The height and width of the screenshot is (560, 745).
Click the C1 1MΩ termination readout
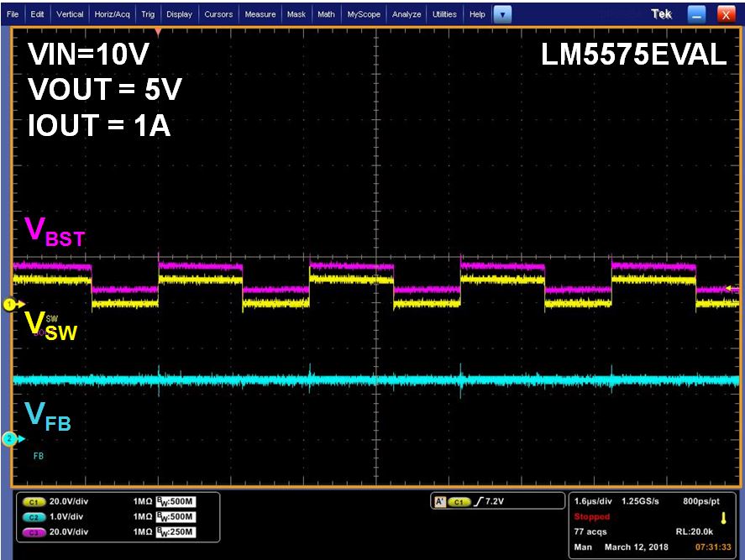pos(143,501)
